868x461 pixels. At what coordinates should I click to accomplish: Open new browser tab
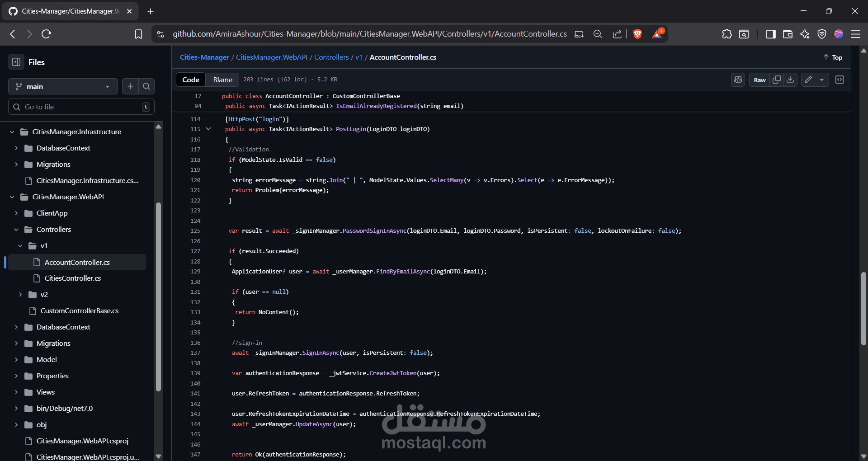click(x=151, y=11)
